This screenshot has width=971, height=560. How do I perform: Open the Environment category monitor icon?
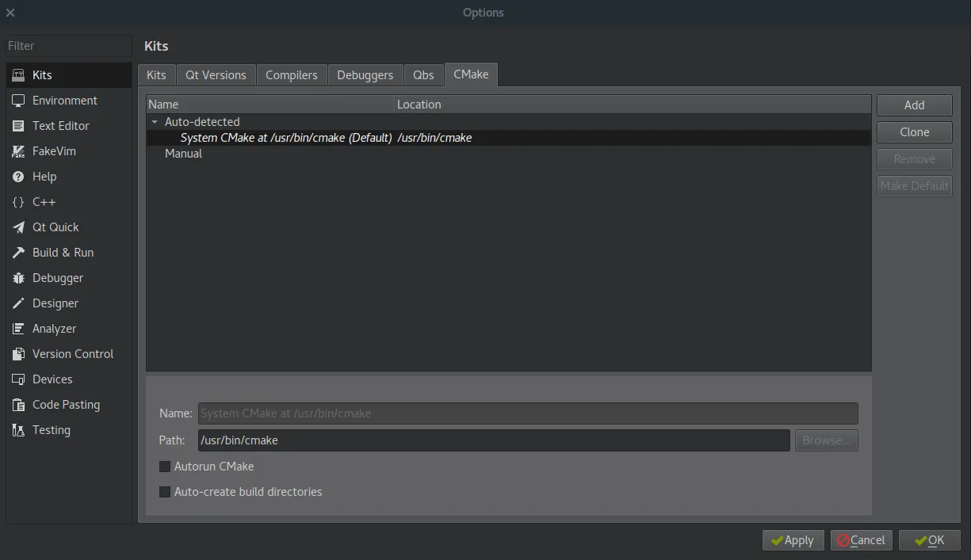(x=18, y=101)
